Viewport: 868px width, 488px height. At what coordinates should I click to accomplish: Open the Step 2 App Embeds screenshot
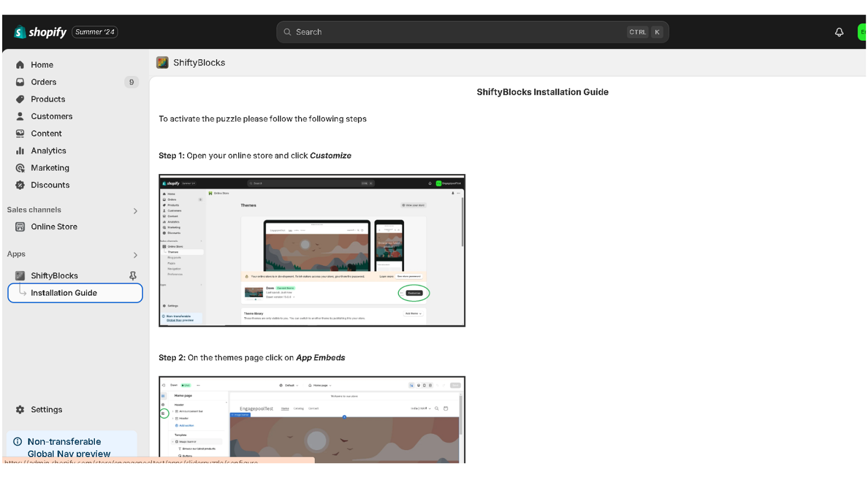[x=312, y=420]
